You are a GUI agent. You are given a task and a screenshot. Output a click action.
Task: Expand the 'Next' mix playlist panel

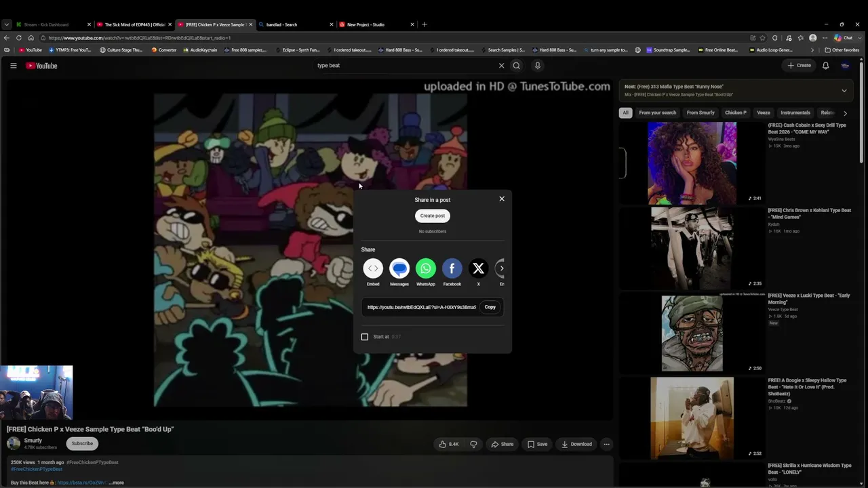coord(844,90)
